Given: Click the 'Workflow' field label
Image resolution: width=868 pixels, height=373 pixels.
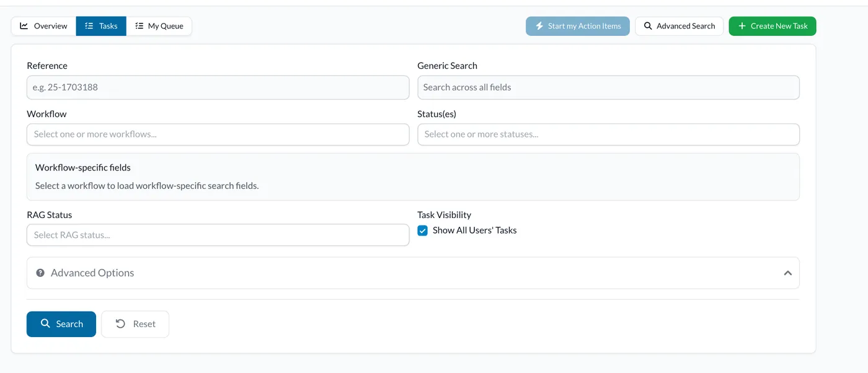Looking at the screenshot, I should [x=46, y=114].
